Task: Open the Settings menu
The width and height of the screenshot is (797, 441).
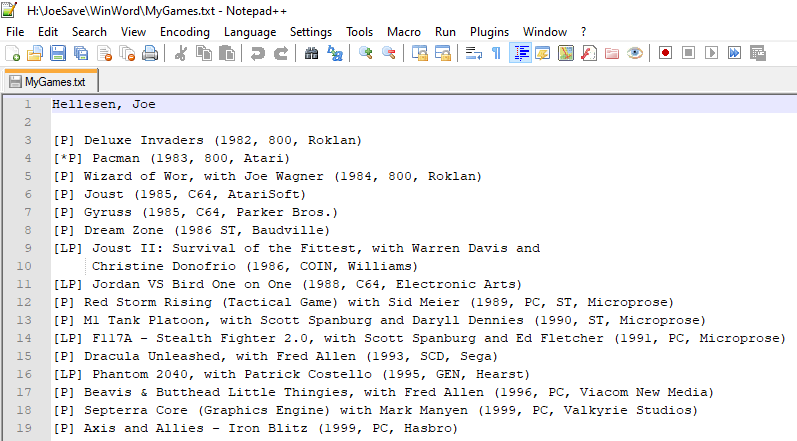Action: [311, 32]
